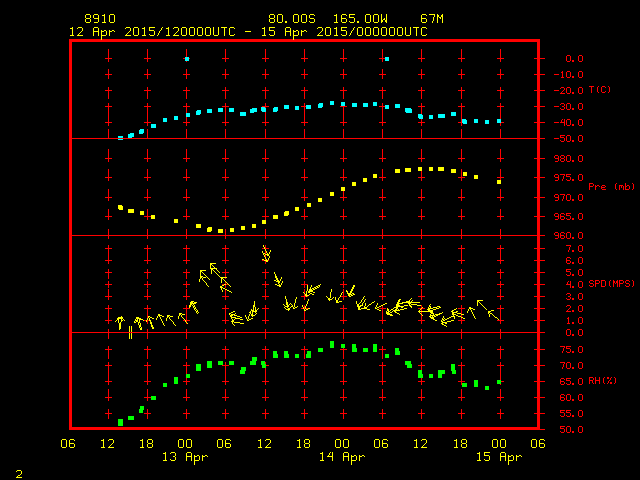Click the '14 Apr' date label
The width and height of the screenshot is (640, 480).
click(342, 457)
